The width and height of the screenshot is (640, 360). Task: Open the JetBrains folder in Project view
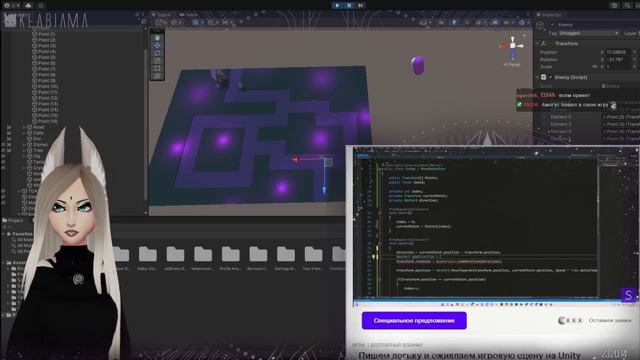(x=175, y=257)
